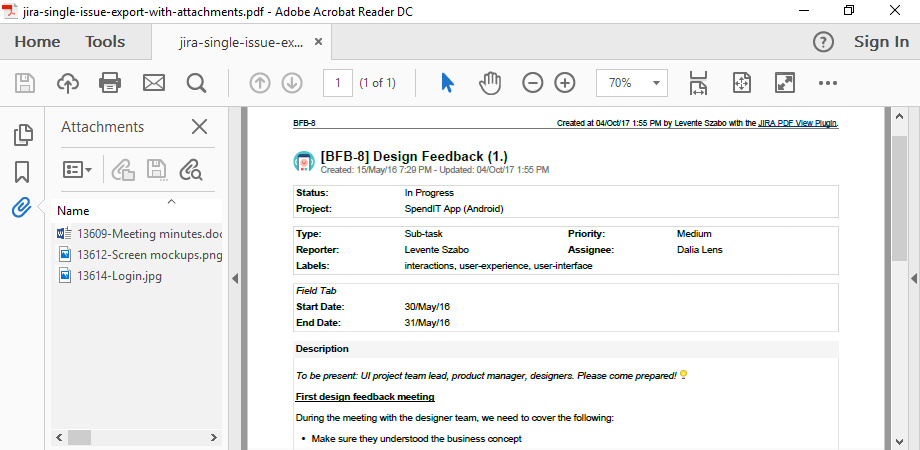Click document vertical scrollbar up arrow
This screenshot has width=920, height=450.
pyautogui.click(x=899, y=117)
